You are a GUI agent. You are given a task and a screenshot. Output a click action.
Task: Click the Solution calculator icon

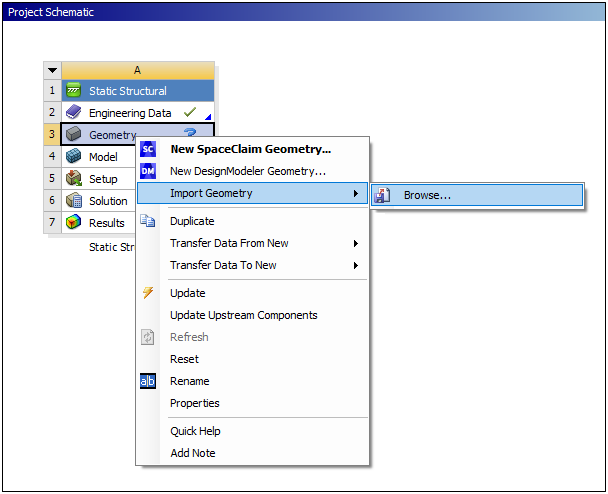click(x=73, y=200)
